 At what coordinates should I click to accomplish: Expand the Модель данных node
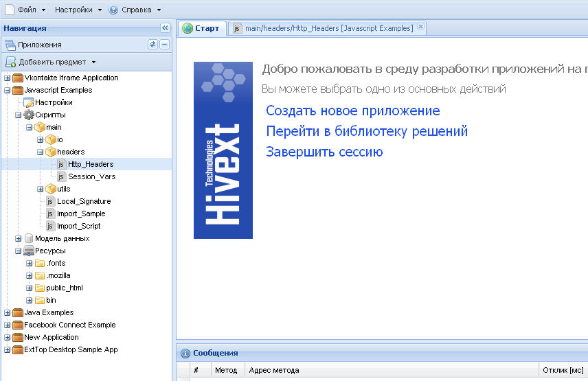click(x=18, y=239)
